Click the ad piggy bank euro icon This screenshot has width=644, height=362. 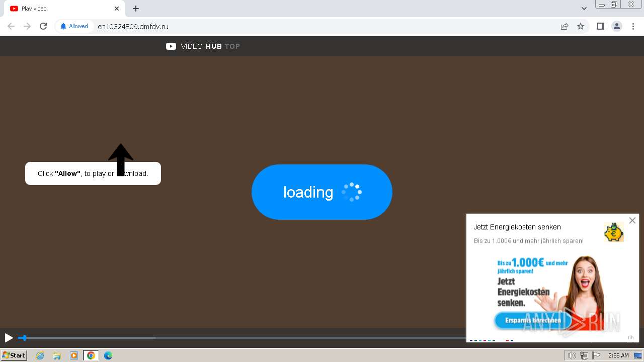(614, 233)
